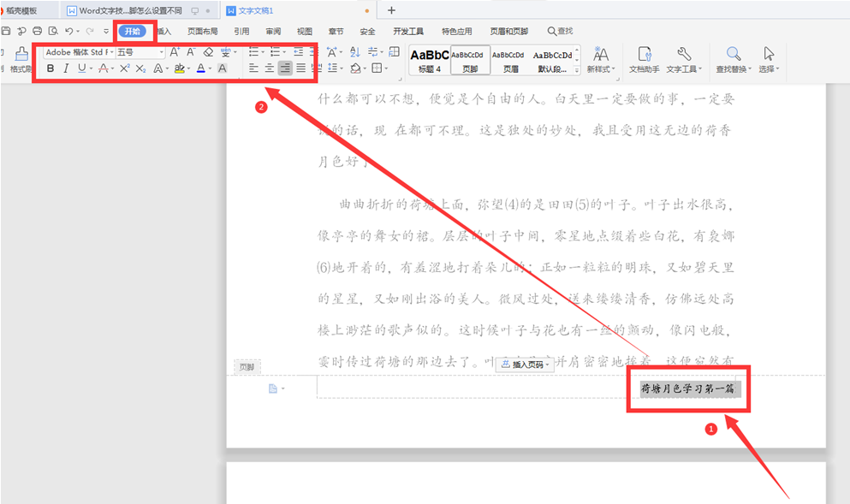Image resolution: width=850 pixels, height=504 pixels.
Task: Click the Find (查找) search button
Action: [560, 31]
